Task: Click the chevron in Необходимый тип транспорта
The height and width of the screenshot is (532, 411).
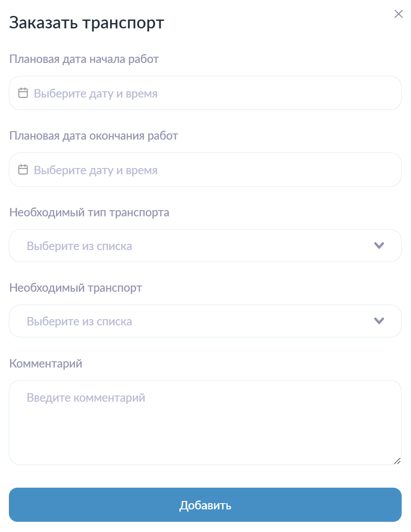Action: (x=379, y=245)
